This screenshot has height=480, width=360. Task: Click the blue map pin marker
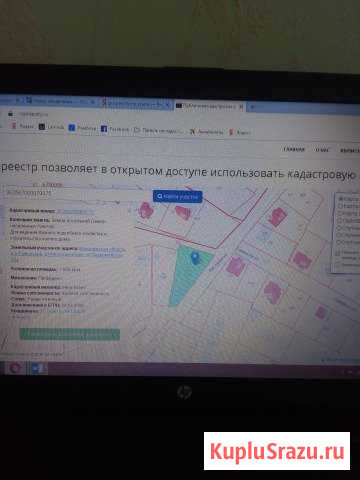(195, 258)
